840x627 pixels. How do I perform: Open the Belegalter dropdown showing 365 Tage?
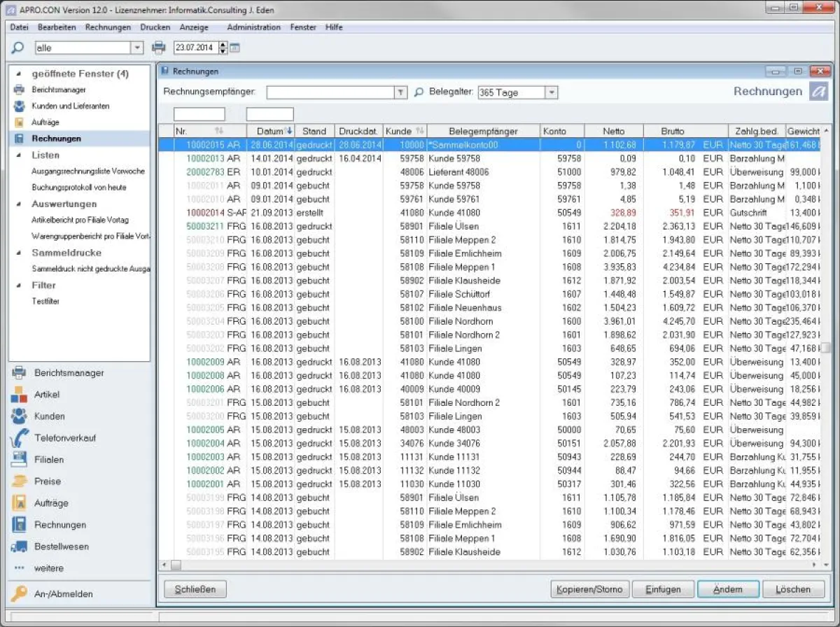click(x=552, y=92)
